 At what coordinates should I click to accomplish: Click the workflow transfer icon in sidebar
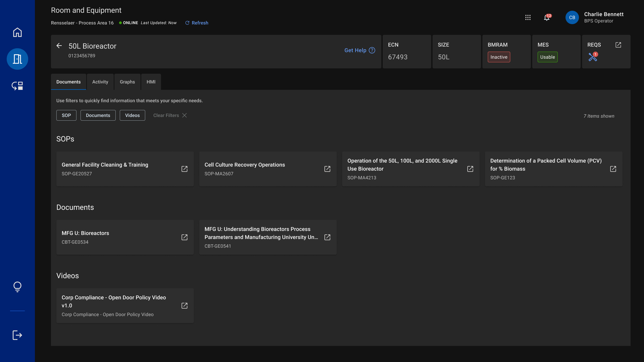(17, 86)
